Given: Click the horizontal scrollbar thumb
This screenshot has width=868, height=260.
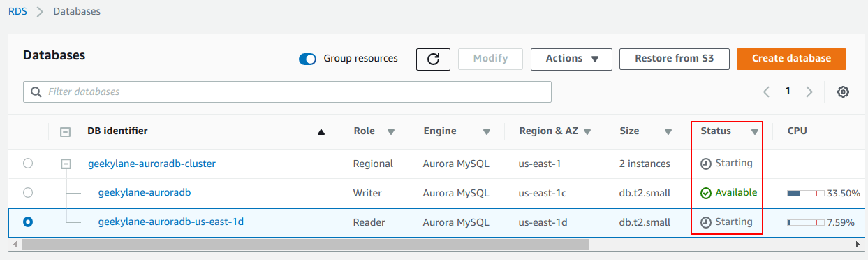Looking at the screenshot, I should coord(305,245).
